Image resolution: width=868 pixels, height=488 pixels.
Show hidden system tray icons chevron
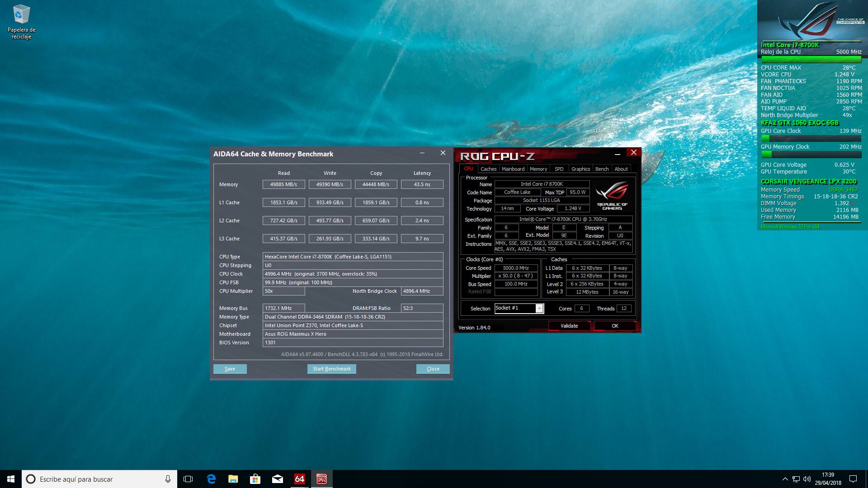[785, 479]
